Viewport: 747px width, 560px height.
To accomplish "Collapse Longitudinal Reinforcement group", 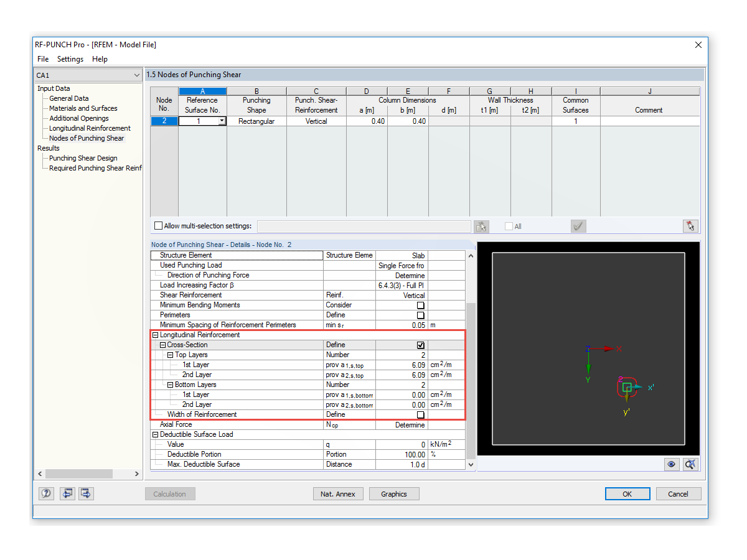I will point(156,335).
